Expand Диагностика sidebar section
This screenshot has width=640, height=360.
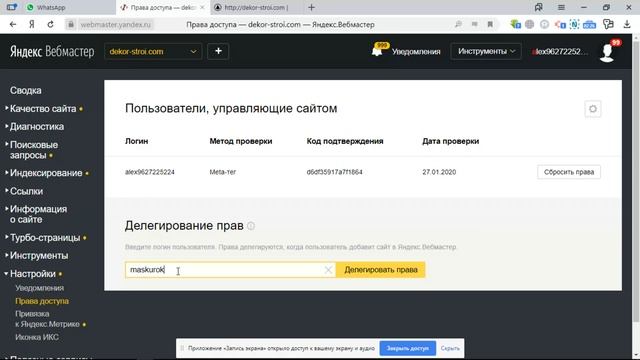point(37,127)
